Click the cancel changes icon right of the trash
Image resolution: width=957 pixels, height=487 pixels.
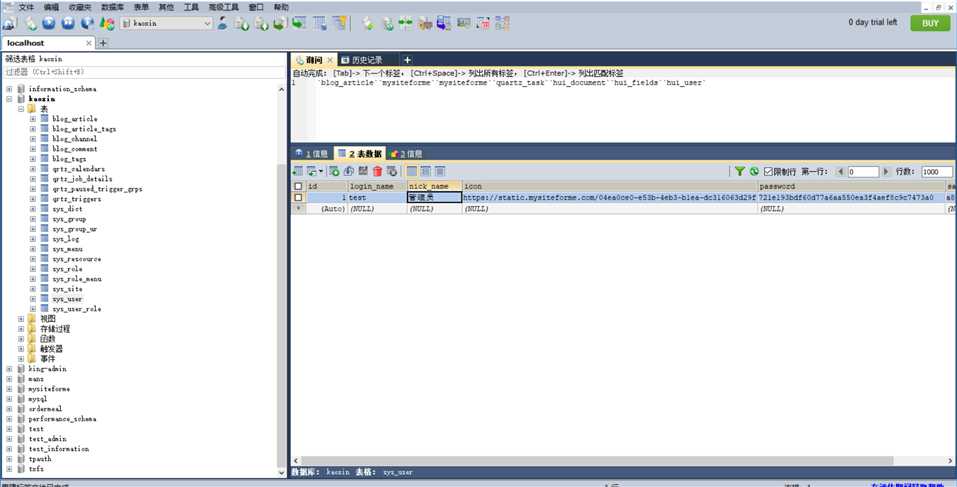click(392, 171)
